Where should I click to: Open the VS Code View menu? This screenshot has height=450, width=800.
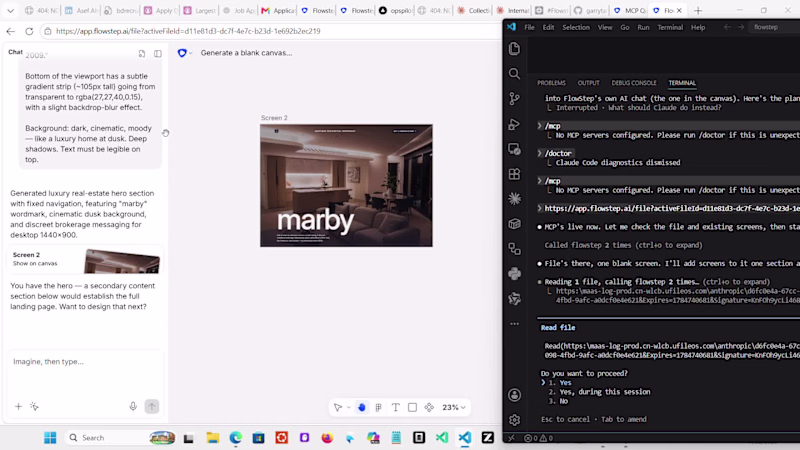point(605,27)
